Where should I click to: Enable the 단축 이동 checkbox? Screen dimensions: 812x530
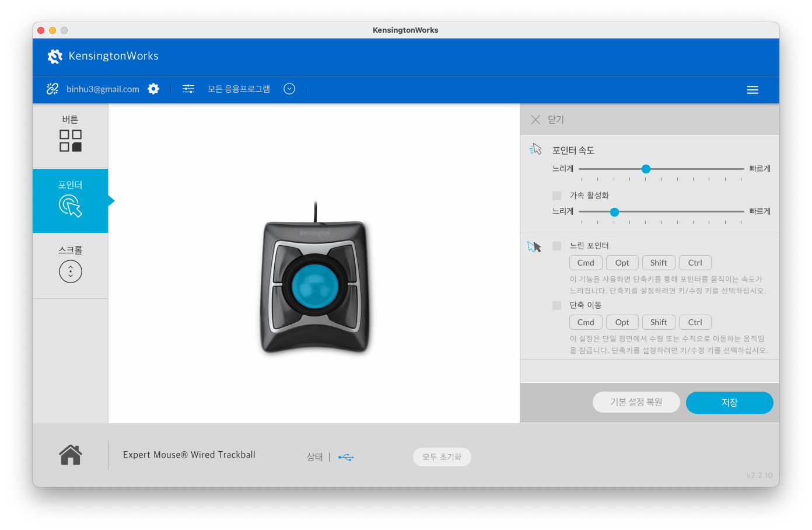click(x=556, y=305)
